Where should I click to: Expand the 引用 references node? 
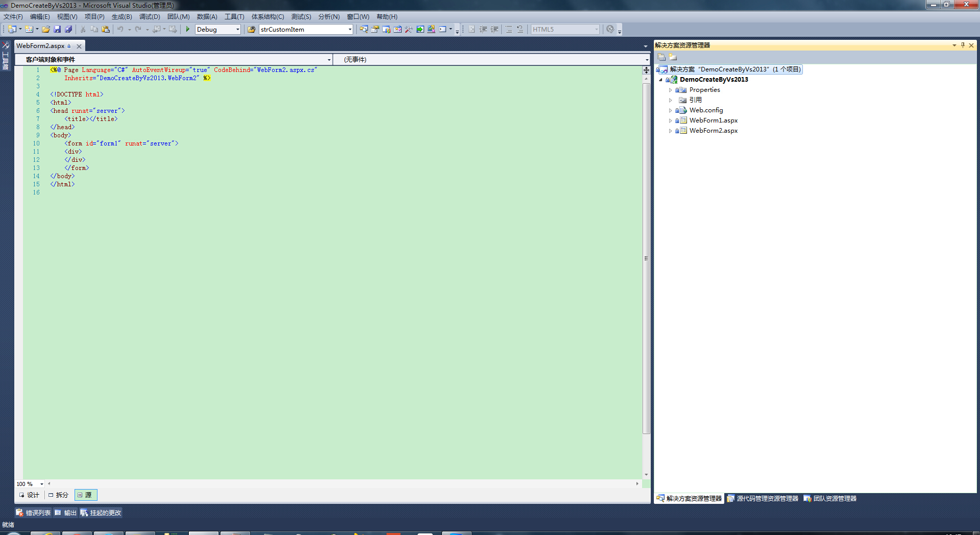point(670,100)
